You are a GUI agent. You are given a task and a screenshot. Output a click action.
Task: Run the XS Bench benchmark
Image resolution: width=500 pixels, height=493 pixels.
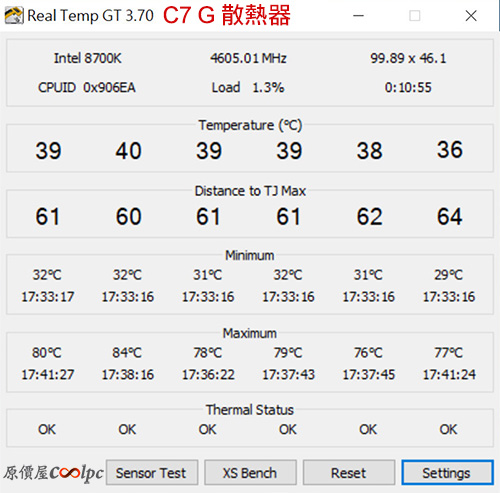click(x=250, y=473)
